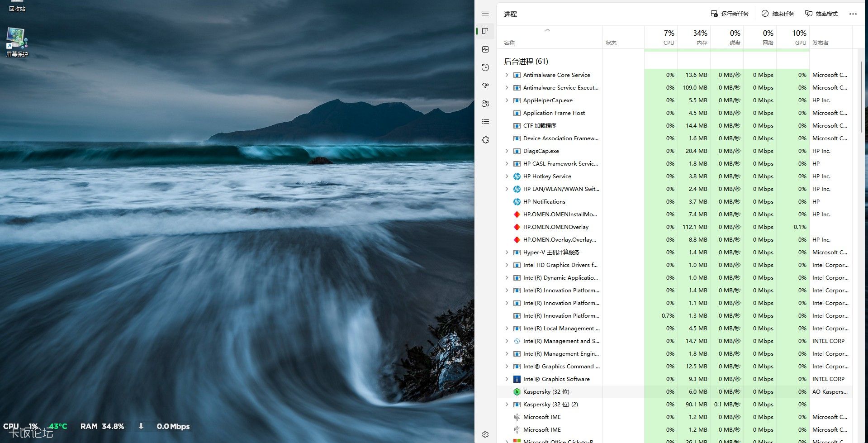Toggle 效率模式 for selected process
Screen dimensions: 868x443
tap(821, 14)
